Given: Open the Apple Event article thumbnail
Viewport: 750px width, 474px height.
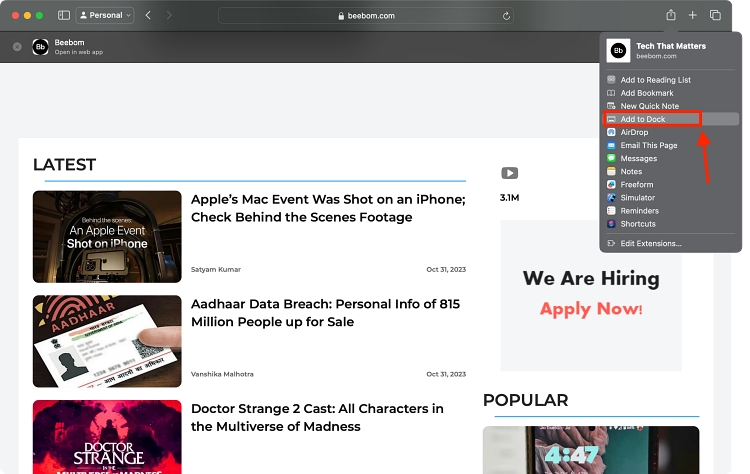Looking at the screenshot, I should [x=107, y=237].
